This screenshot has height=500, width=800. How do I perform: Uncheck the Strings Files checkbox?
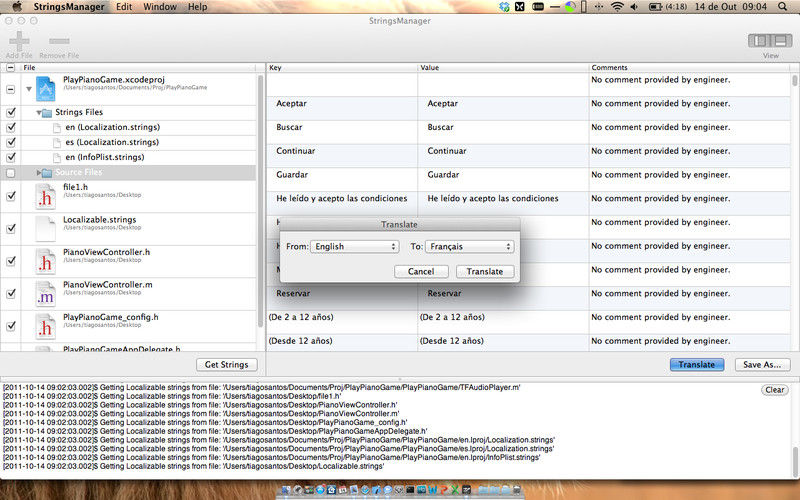(11, 112)
